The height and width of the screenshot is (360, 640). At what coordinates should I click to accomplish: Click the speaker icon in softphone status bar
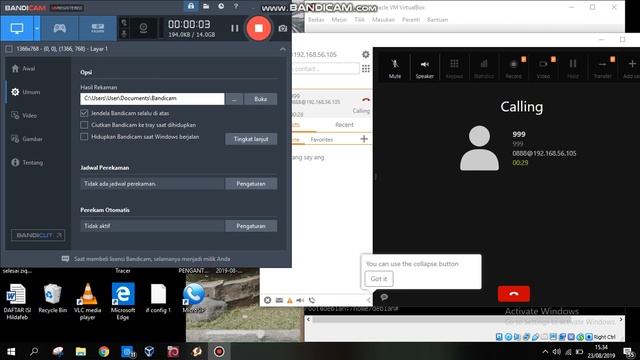click(x=300, y=300)
